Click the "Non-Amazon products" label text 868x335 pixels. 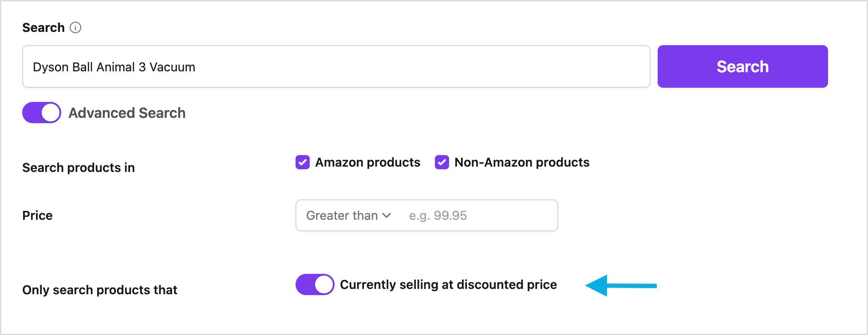[x=522, y=162]
